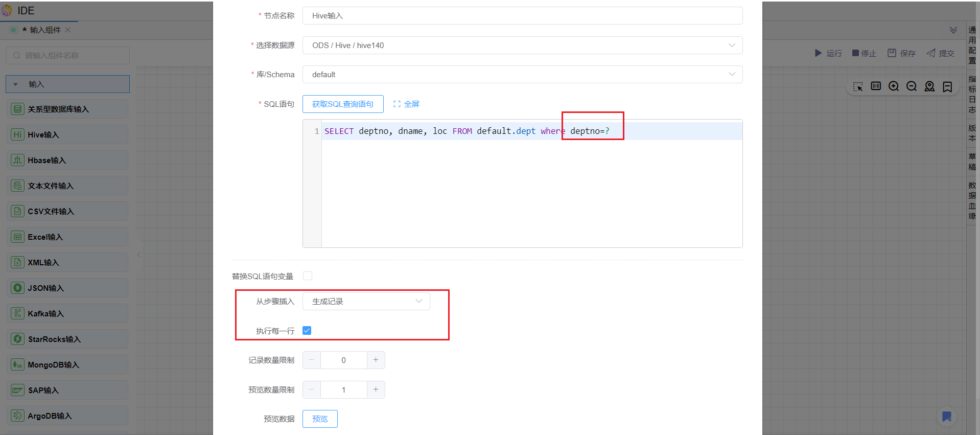Collapse the 输入 category group
Image resolution: width=980 pixels, height=435 pixels.
(16, 84)
